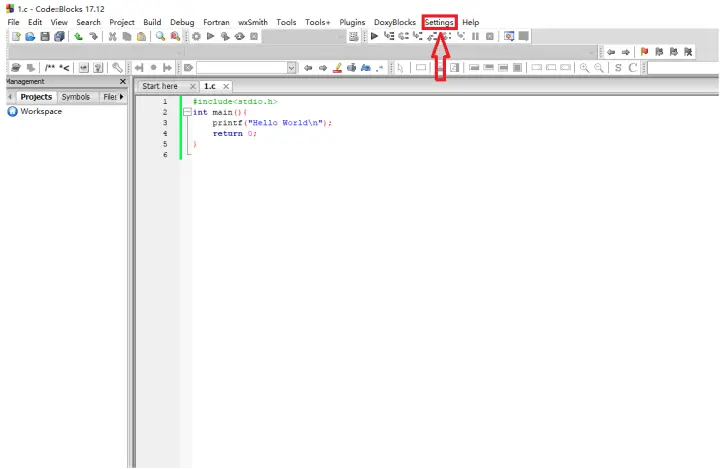
Task: Click the Run to cursor icon
Action: 389,36
